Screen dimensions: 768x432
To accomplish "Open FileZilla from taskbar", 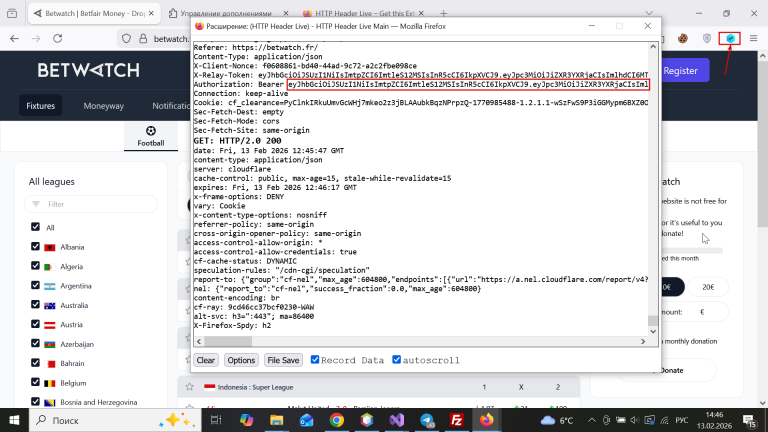I will (x=456, y=420).
